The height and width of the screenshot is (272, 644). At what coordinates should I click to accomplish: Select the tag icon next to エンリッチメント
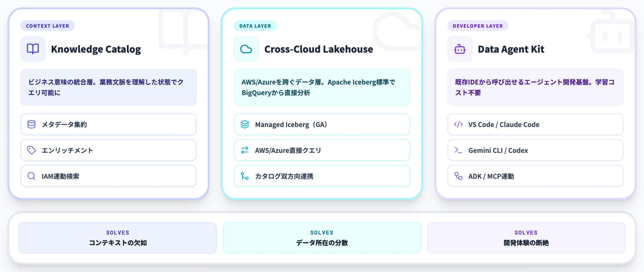31,150
